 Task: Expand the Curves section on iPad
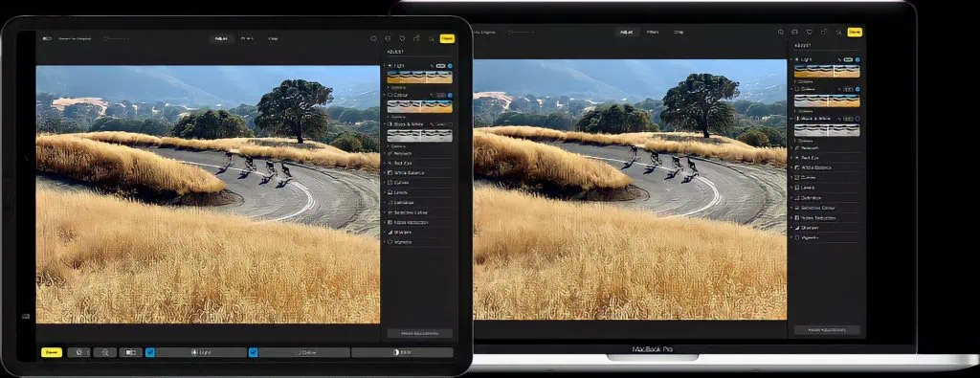pos(385,183)
